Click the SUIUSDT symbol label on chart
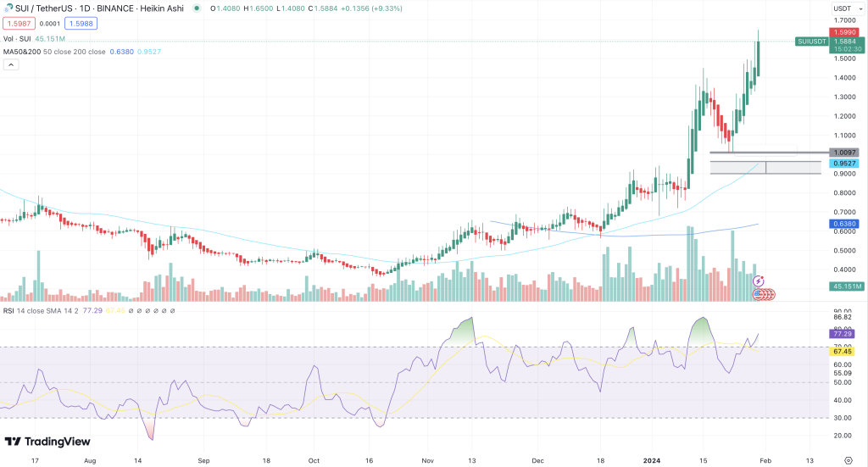Viewport: 868px width, 467px height. [811, 42]
